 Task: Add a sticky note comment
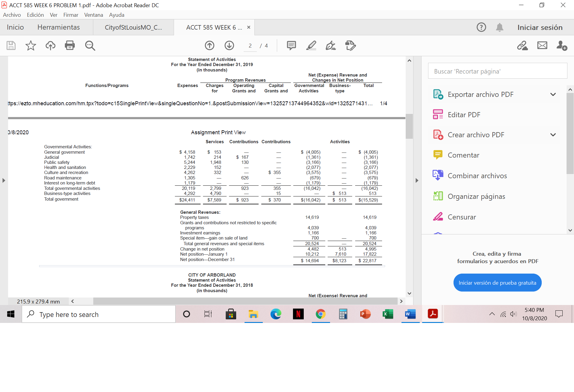tap(291, 45)
